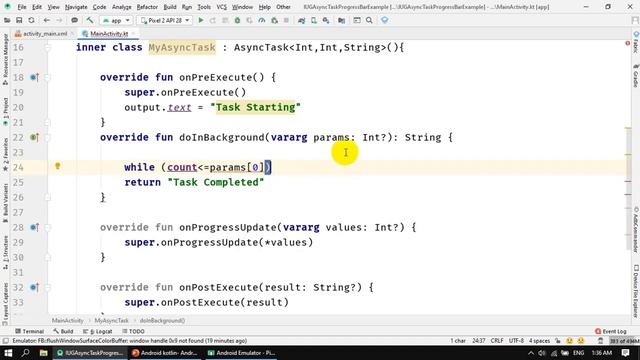Open File Explorer from the taskbar
This screenshot has width=640, height=360.
click(43, 353)
